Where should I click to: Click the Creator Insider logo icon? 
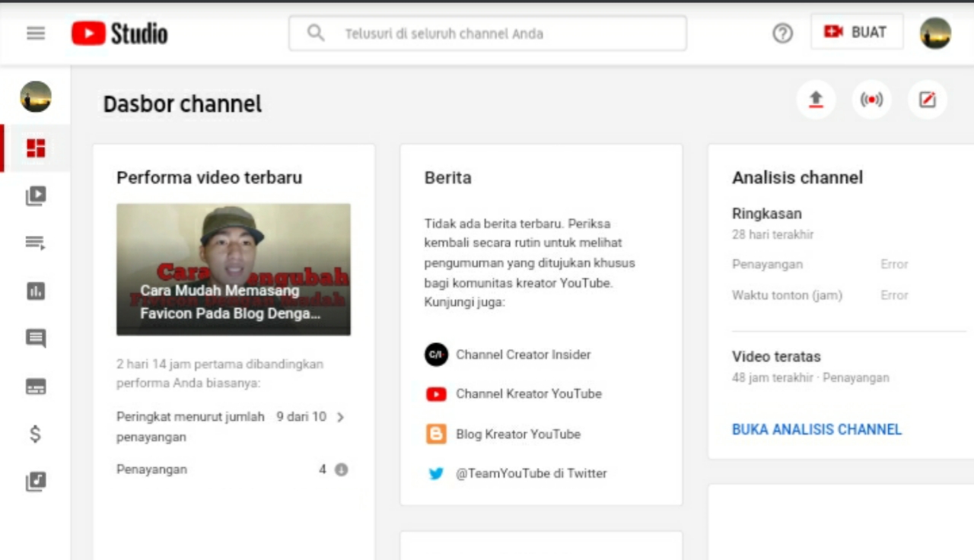(436, 355)
